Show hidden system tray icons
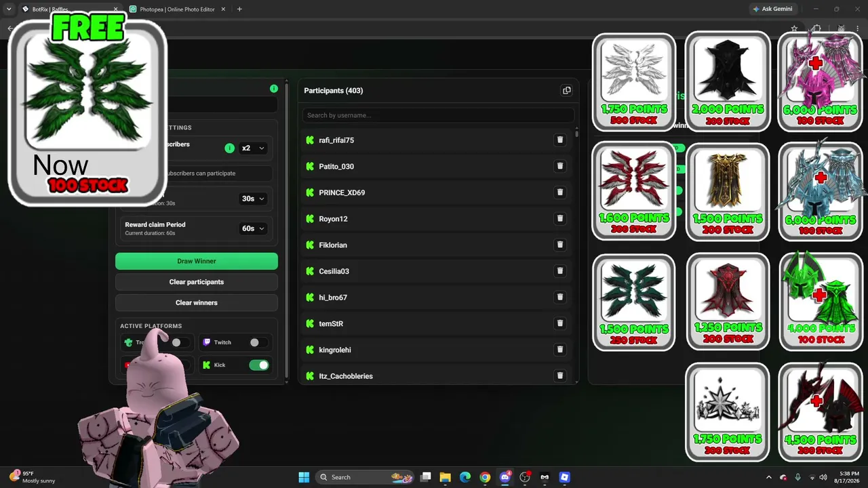Viewport: 868px width, 488px height. (768, 477)
